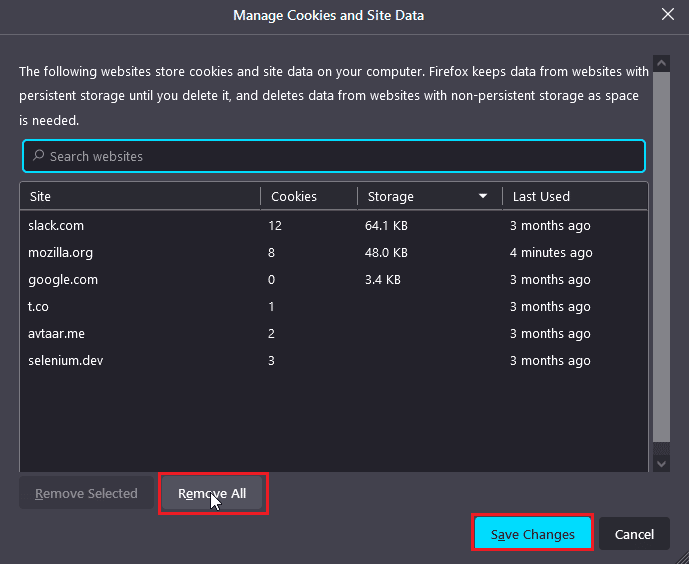Sort list by Cookies column header
The image size is (689, 564).
309,196
